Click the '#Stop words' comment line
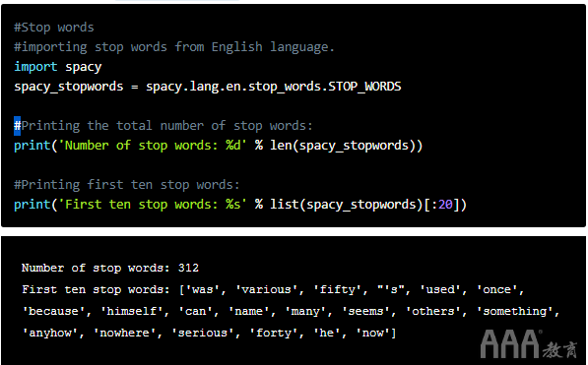The image size is (588, 365). click(x=54, y=28)
